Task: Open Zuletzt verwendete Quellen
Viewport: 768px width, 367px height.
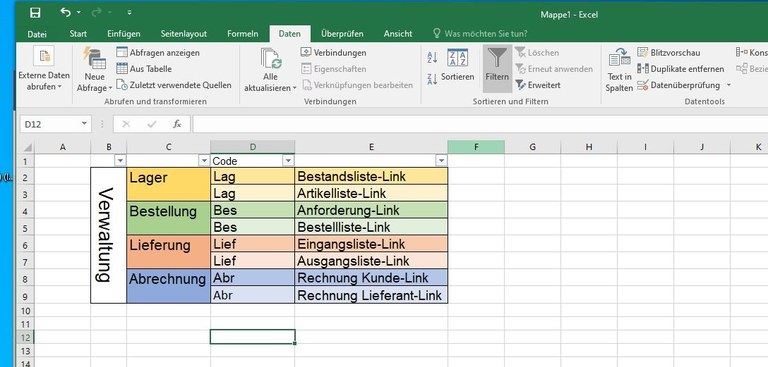Action: click(x=174, y=85)
